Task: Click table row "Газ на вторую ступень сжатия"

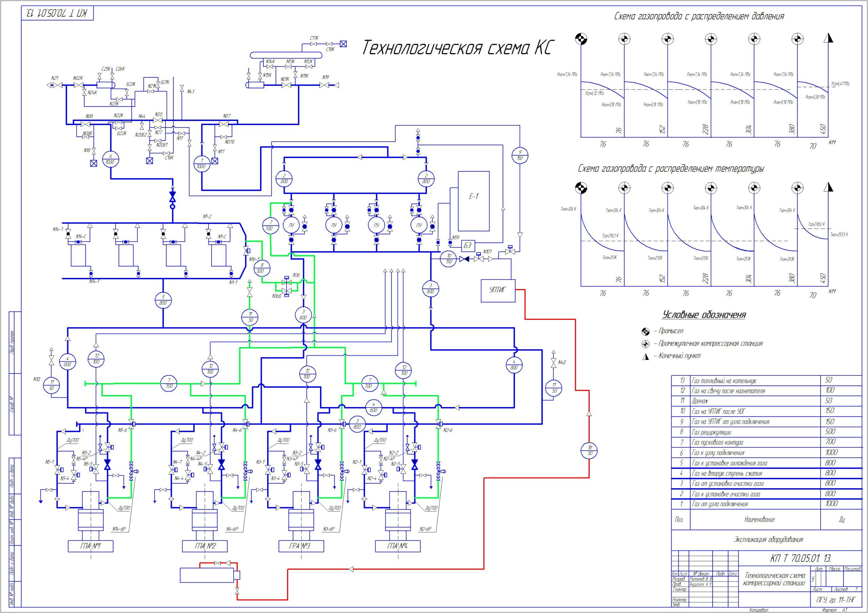Action: point(767,473)
